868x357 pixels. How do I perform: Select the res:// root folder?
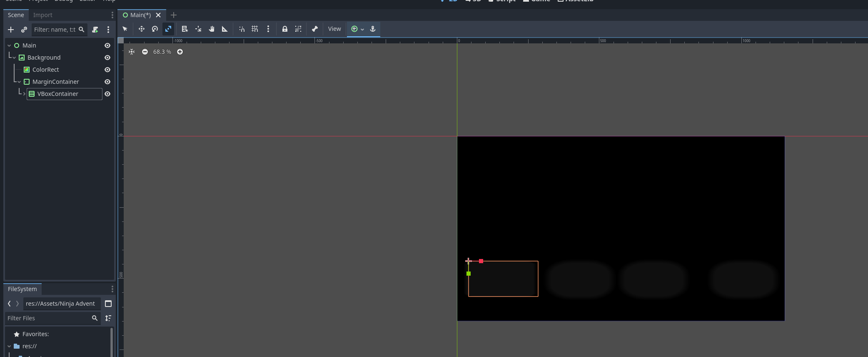point(29,346)
